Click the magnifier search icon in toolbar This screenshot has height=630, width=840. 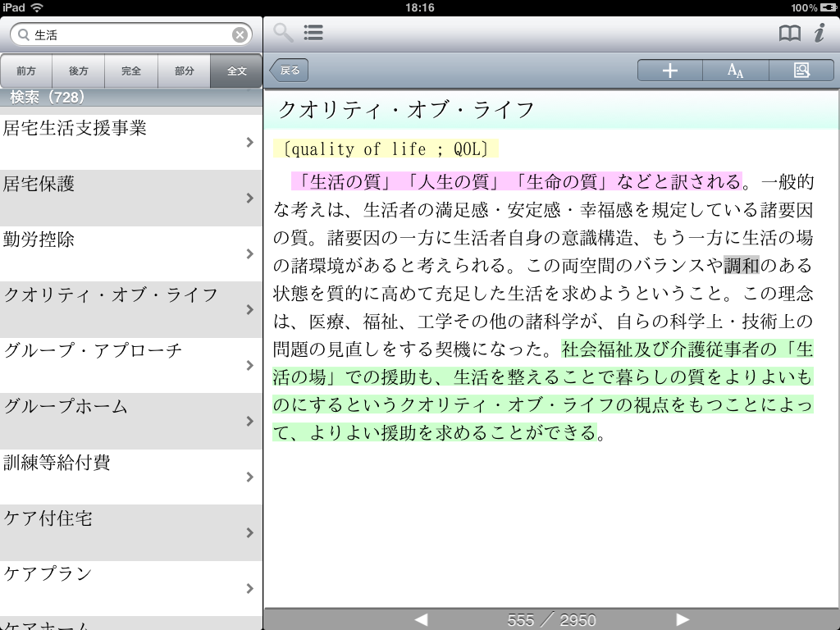click(x=283, y=33)
